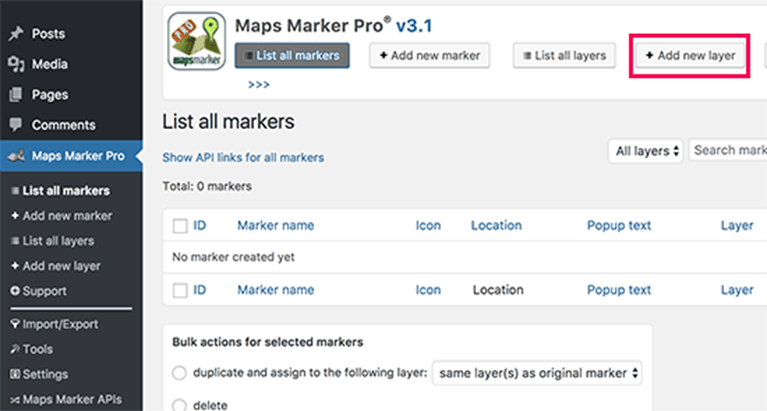Sort by Layer in table footer

point(737,290)
